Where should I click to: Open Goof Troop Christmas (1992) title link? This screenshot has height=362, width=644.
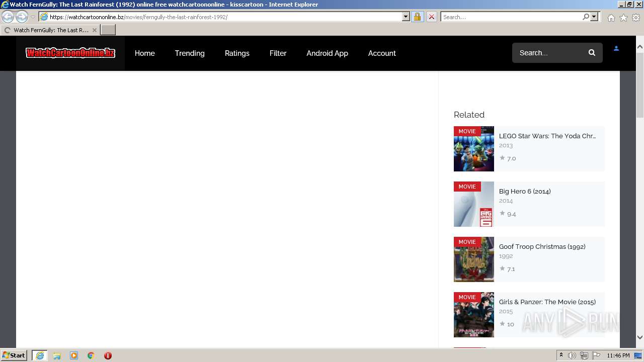click(542, 246)
